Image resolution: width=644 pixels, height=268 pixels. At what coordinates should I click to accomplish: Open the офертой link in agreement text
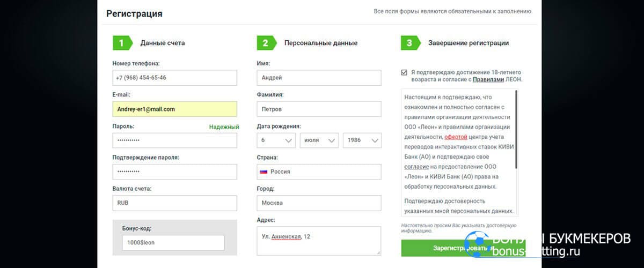pos(456,137)
